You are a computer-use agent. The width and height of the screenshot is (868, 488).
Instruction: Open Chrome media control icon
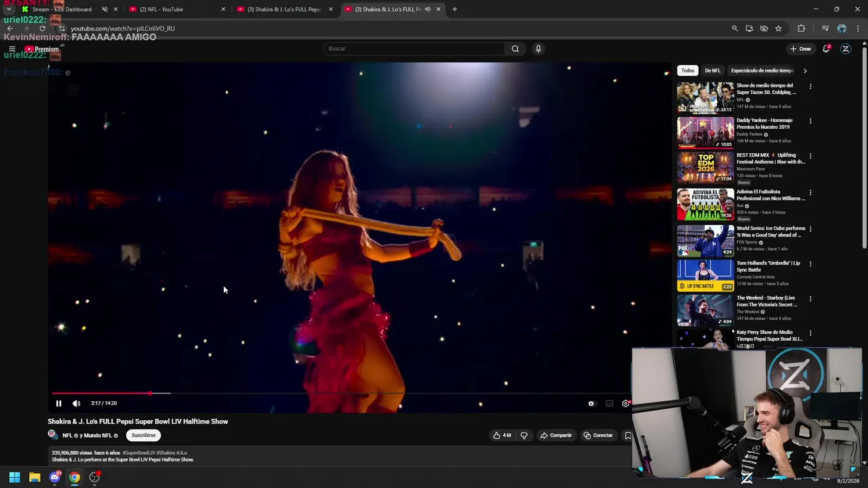point(825,28)
